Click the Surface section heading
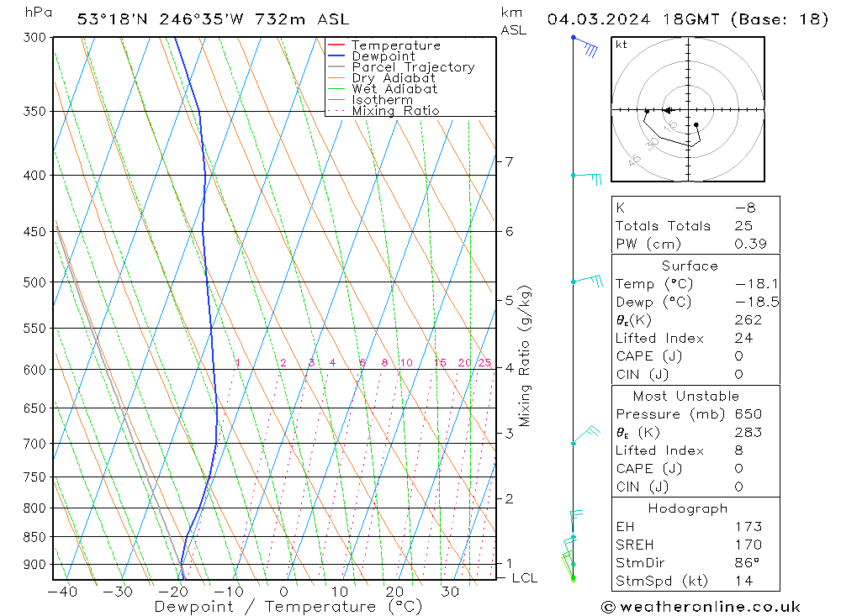This screenshot has width=841, height=616. [x=690, y=266]
